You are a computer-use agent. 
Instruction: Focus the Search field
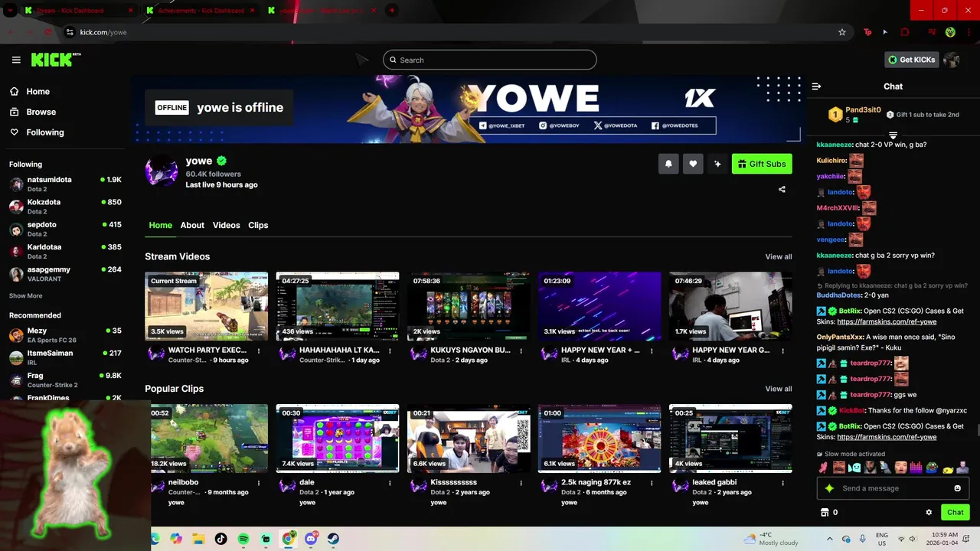490,60
